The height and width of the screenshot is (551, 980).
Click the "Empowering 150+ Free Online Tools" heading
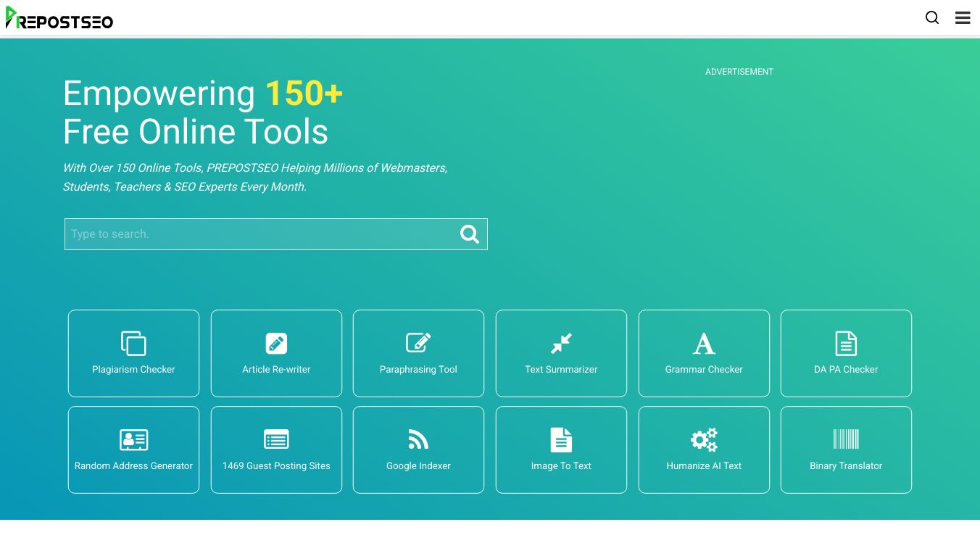click(203, 112)
